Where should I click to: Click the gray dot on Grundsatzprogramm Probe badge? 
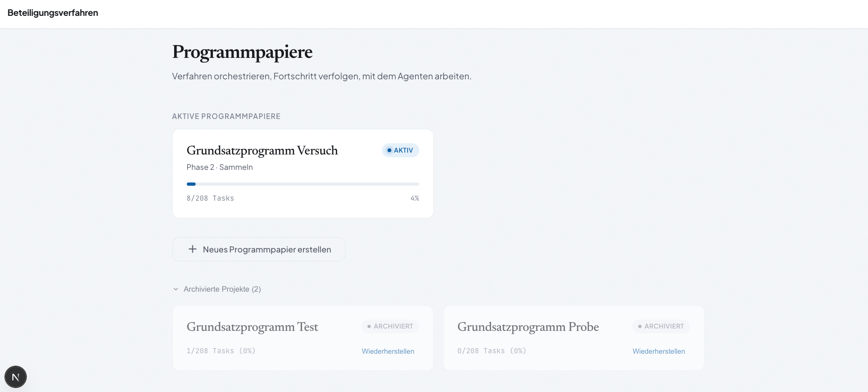(639, 326)
